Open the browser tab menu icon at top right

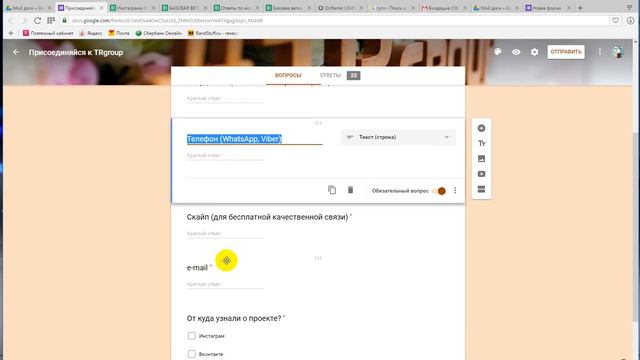[629, 8]
